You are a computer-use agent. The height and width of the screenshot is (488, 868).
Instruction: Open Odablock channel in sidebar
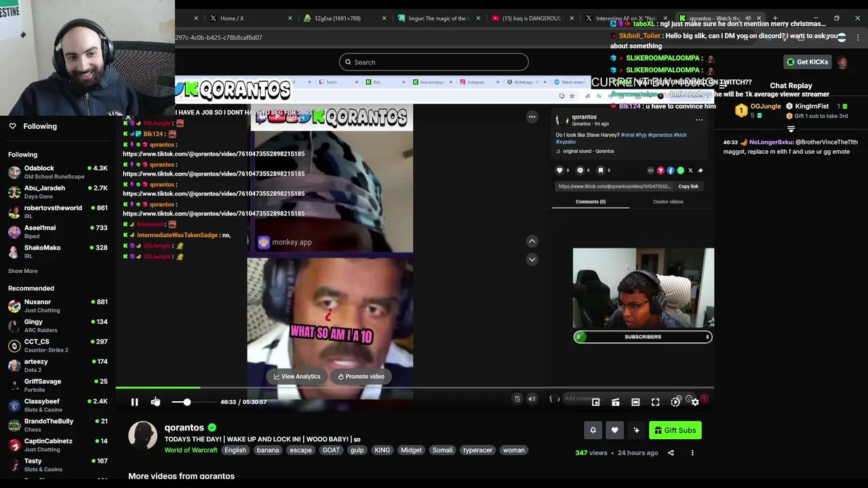click(58, 172)
